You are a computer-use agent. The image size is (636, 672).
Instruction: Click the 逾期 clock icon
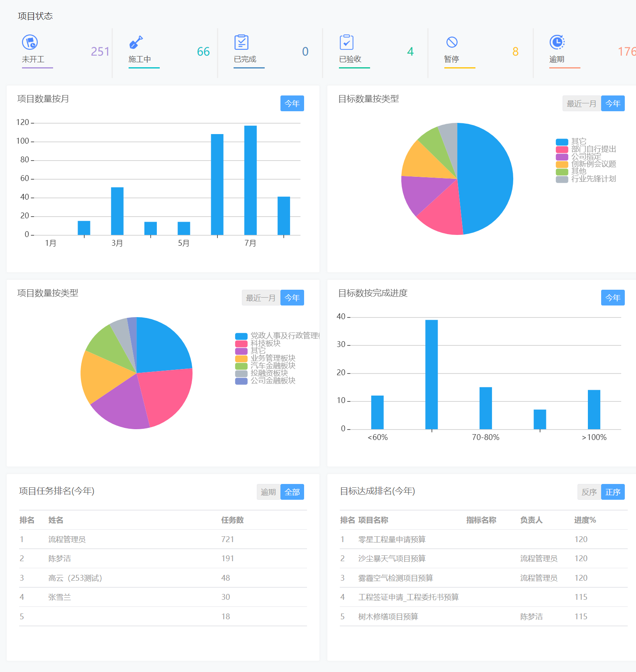point(557,42)
